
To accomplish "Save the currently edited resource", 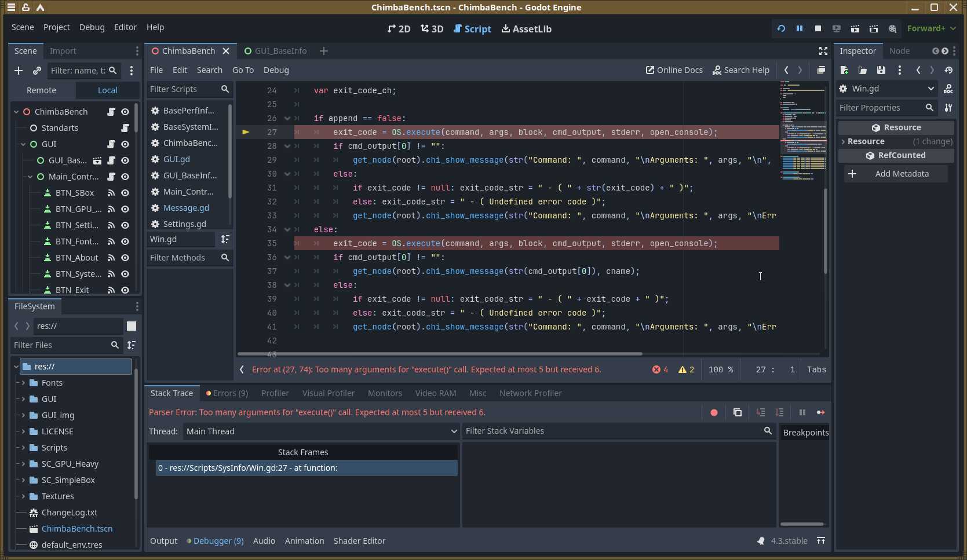I will (881, 70).
